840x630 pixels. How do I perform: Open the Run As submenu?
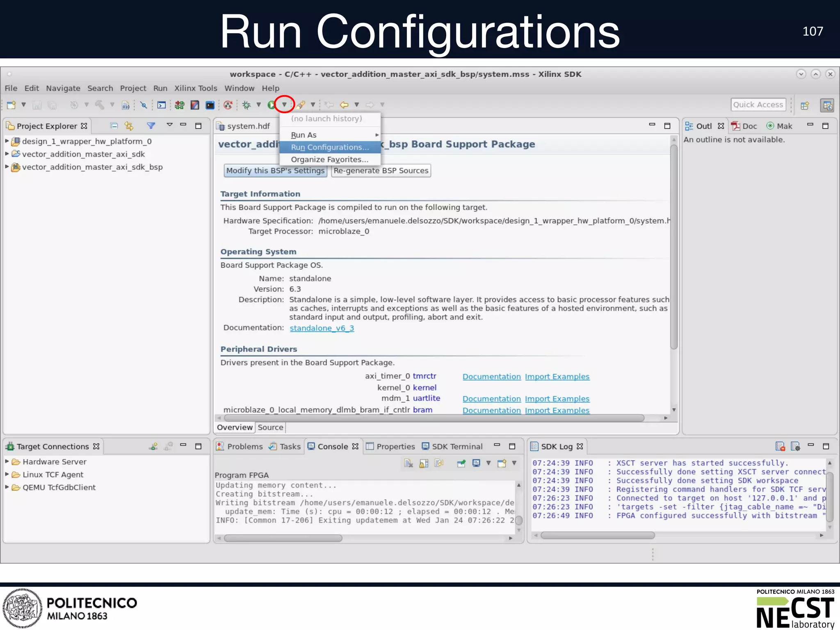(x=330, y=135)
